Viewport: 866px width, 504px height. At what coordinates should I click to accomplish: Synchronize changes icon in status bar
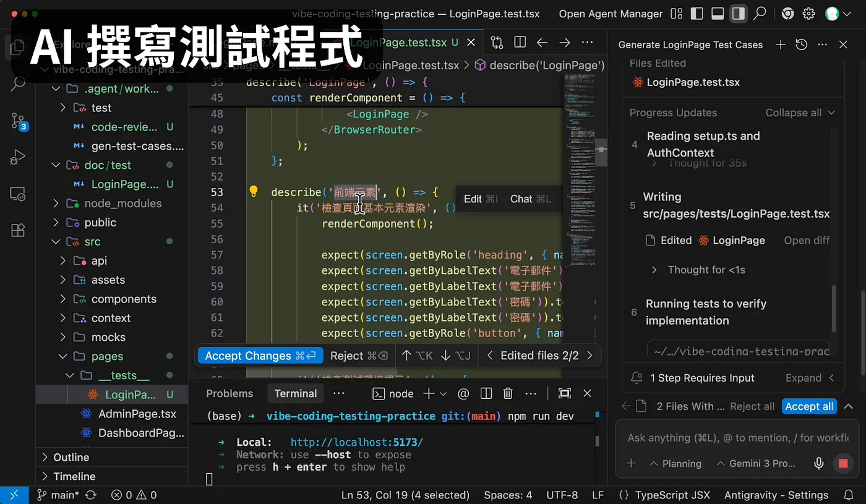coord(90,495)
